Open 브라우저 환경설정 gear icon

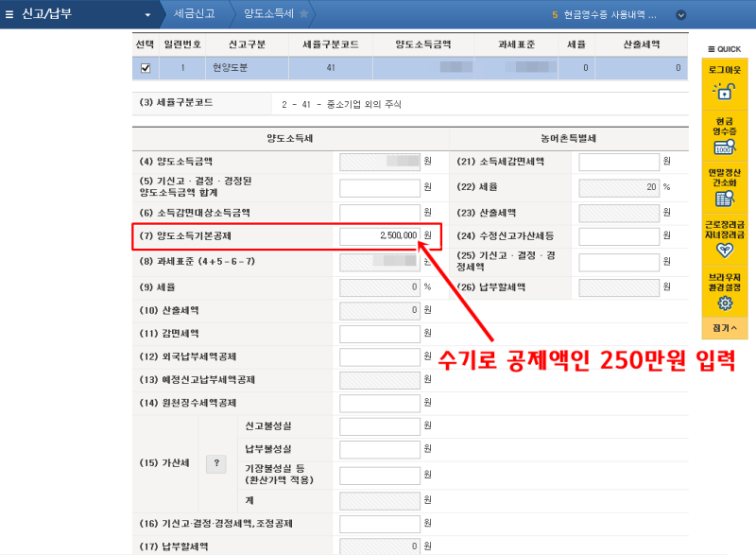click(x=725, y=303)
